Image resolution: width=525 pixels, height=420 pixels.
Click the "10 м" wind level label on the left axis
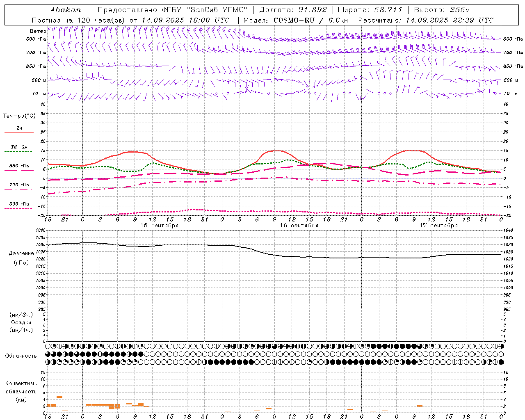click(x=39, y=94)
